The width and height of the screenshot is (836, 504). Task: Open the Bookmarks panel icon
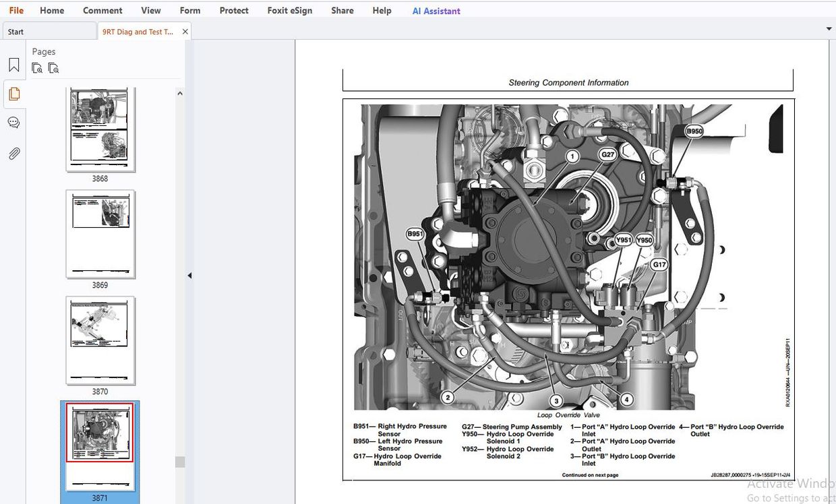coord(13,65)
